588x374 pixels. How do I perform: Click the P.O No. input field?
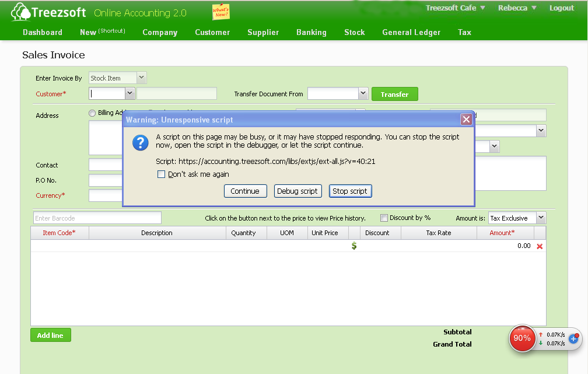click(106, 180)
